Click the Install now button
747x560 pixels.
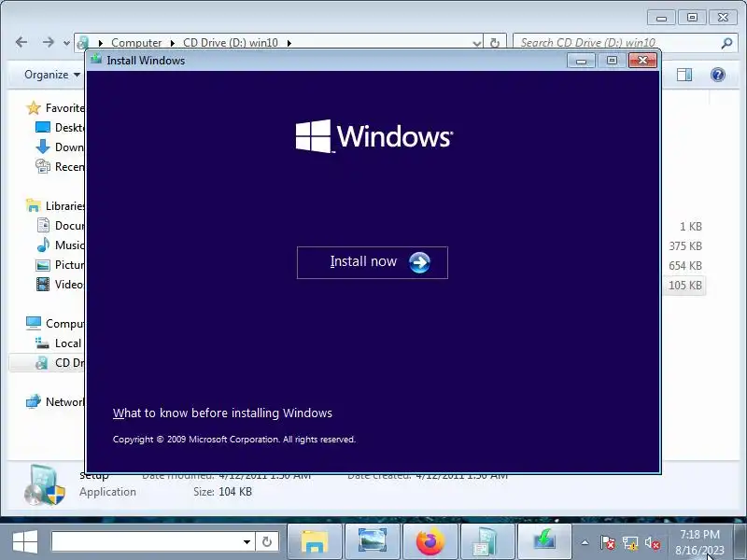[372, 262]
